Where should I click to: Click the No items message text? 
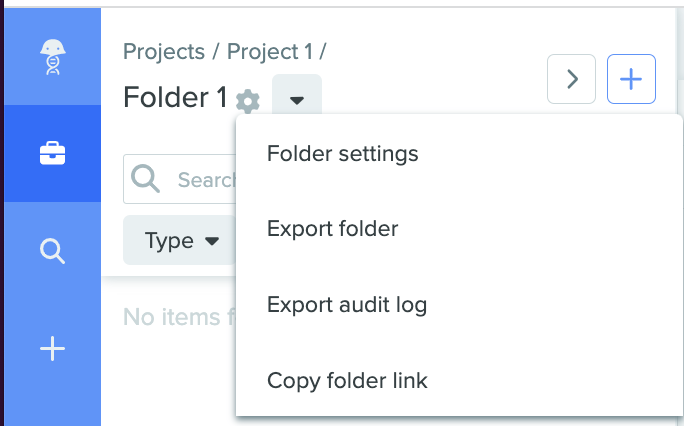coord(179,317)
